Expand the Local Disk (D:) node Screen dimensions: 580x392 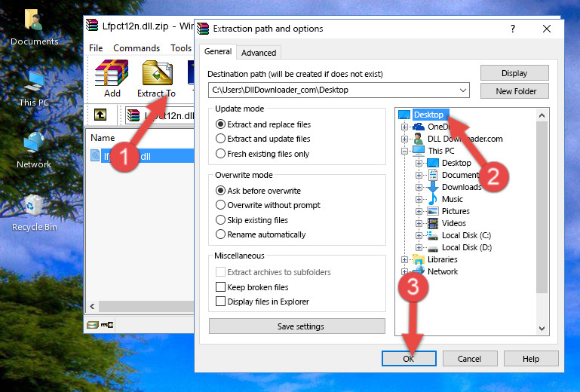coord(419,247)
